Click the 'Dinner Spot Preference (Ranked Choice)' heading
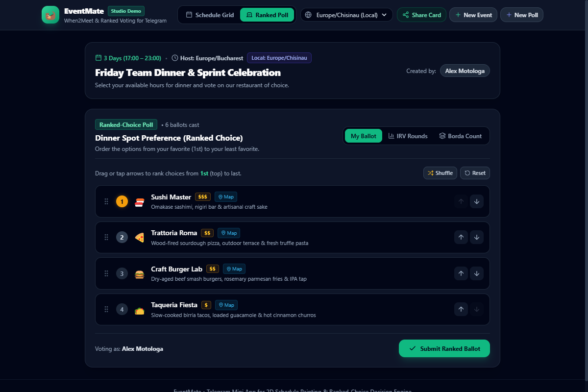This screenshot has height=392, width=588. pyautogui.click(x=169, y=138)
